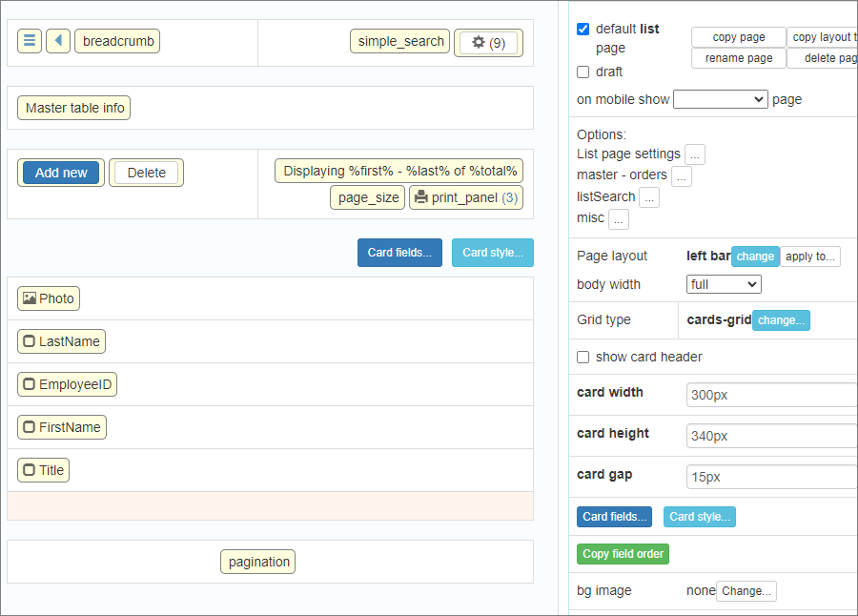Viewport: 858px width, 616px height.
Task: Click the rename page button
Action: click(739, 58)
